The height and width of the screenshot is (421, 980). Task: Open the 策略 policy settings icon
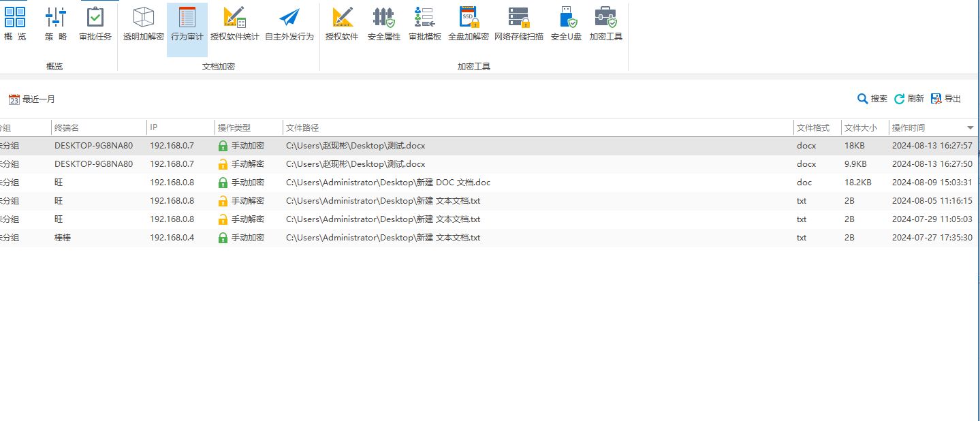tap(56, 24)
